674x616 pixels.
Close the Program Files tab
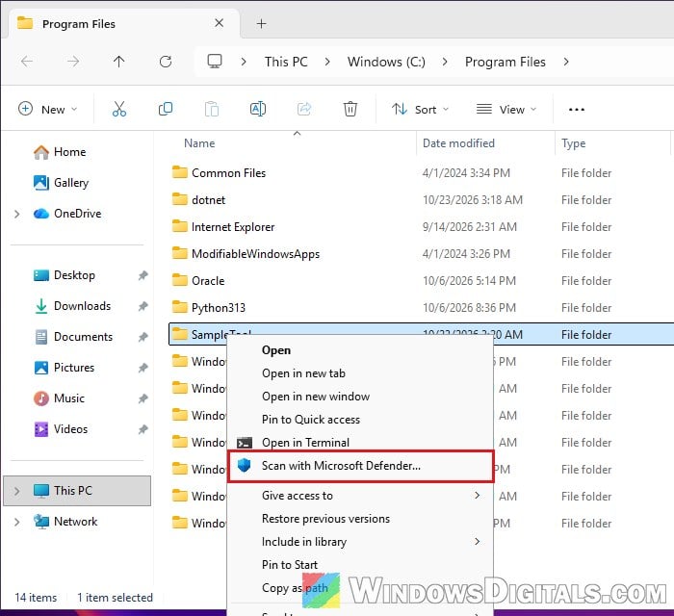(219, 23)
